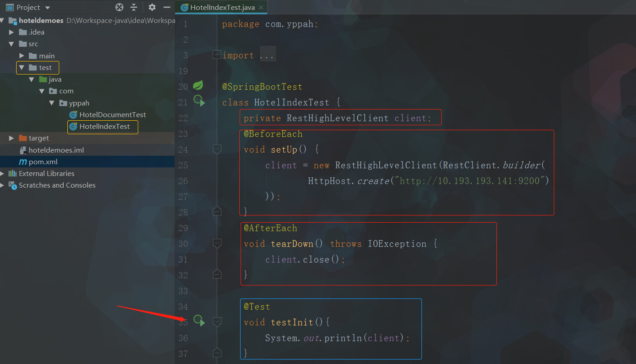Click @Test annotation
Screen dimensions: 636x364
coord(257,307)
